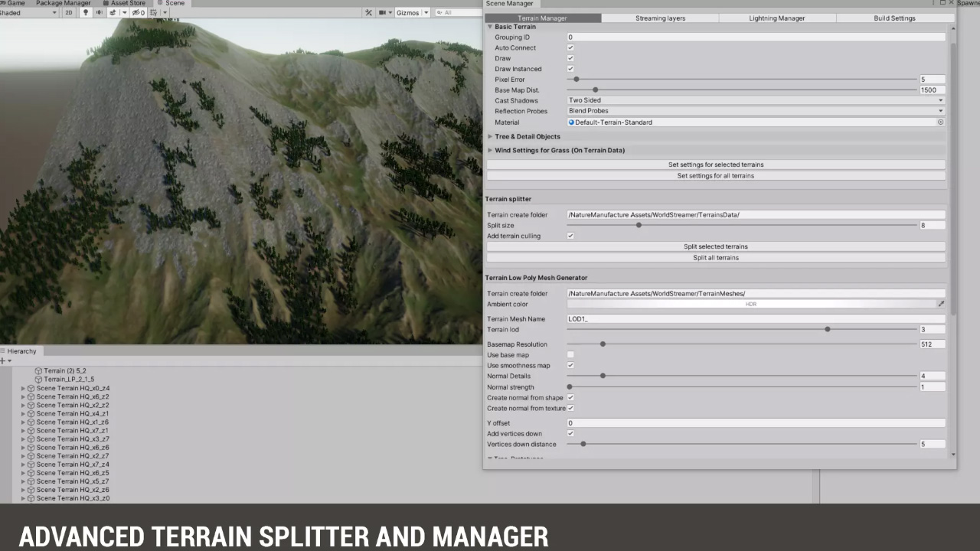Toggle Use smoothness map checkbox

coord(570,365)
